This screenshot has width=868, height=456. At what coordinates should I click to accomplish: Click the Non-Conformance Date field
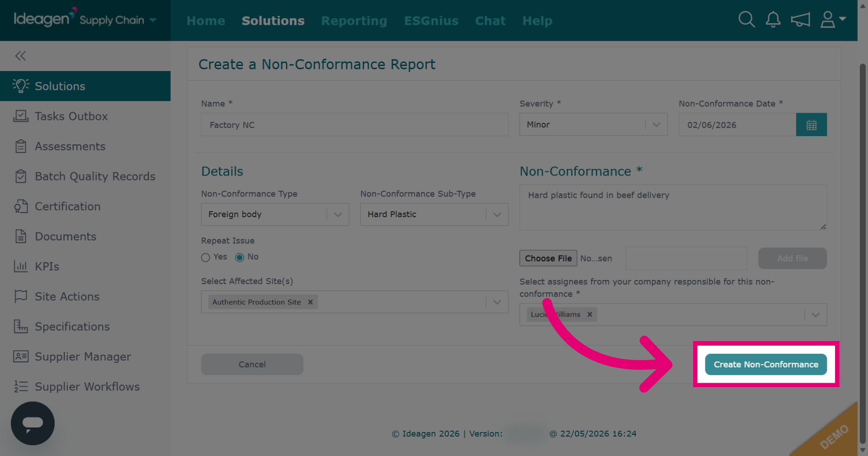[737, 124]
